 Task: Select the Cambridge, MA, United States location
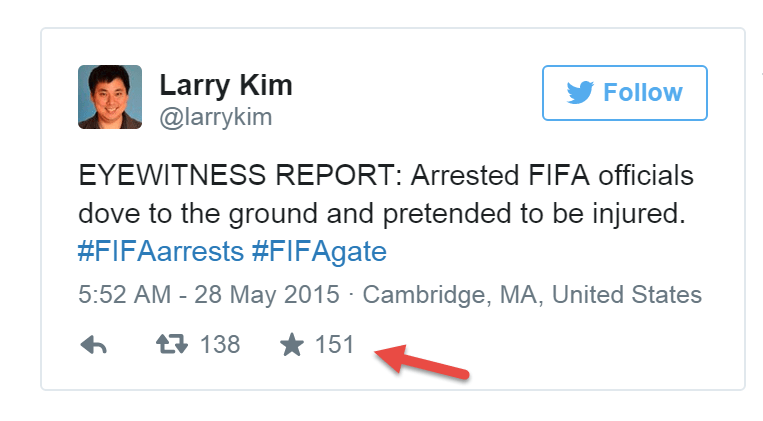(x=532, y=294)
